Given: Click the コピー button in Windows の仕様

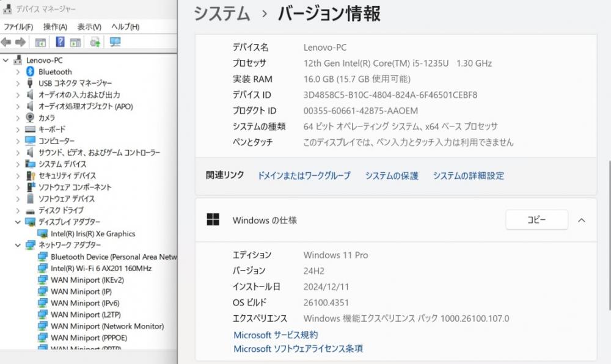Looking at the screenshot, I should tap(536, 220).
